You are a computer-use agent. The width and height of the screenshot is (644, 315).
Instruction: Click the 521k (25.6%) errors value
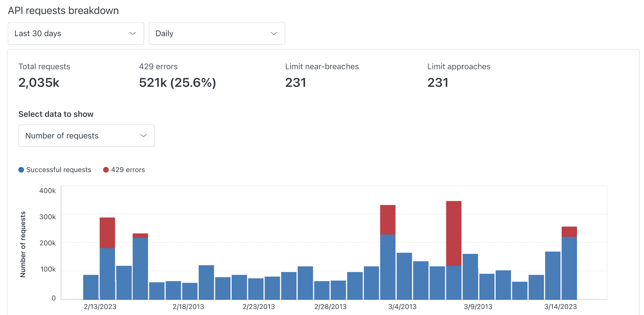pyautogui.click(x=177, y=83)
